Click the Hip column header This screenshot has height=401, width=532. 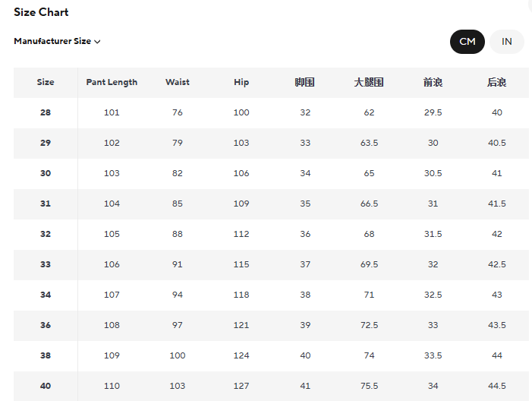pyautogui.click(x=241, y=83)
